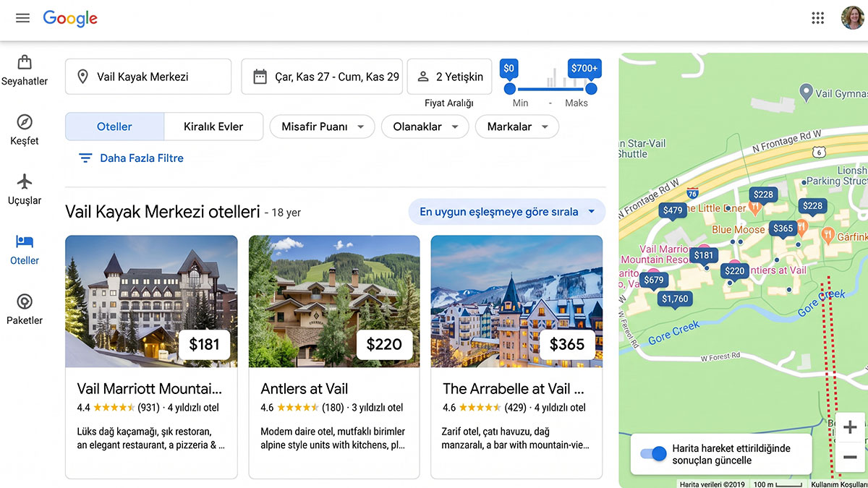
Task: Click the Vail Gymnastics map pin
Action: pos(807,92)
